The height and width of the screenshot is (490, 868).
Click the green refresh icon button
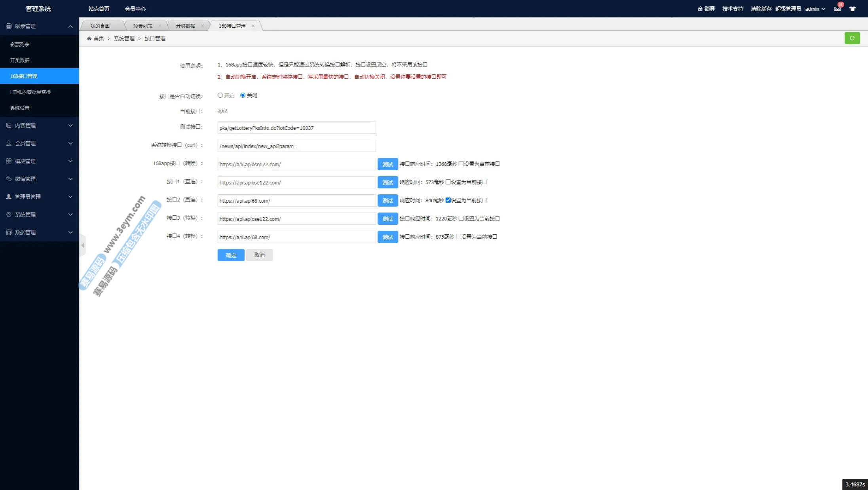(x=852, y=38)
